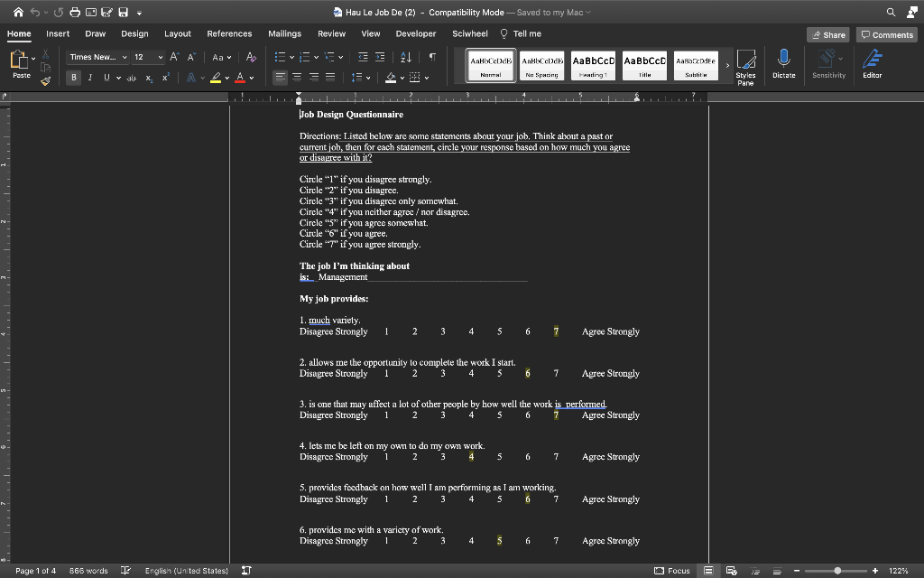
Task: Click the Cut scissors icon
Action: (x=45, y=54)
